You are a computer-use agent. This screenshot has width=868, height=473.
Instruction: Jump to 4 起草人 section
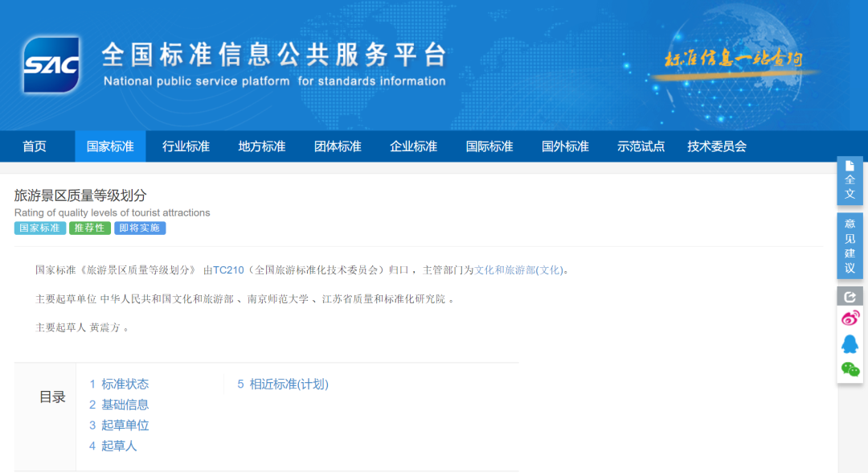[x=113, y=446]
